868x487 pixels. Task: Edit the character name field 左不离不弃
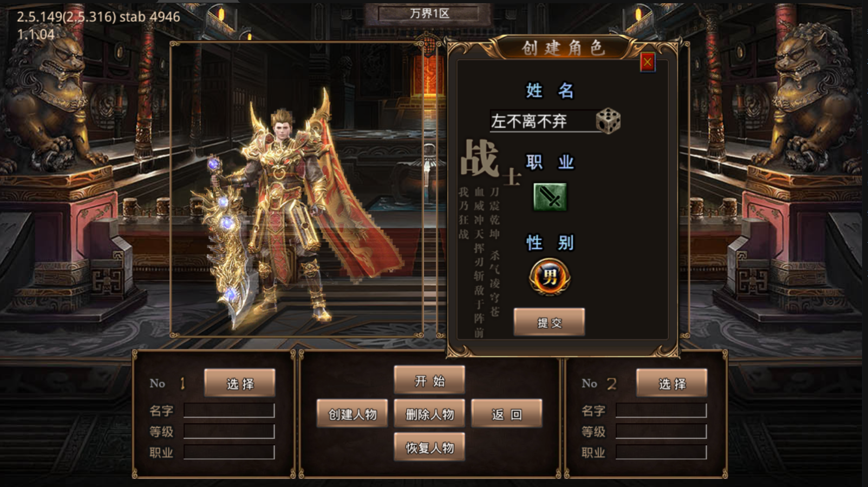pos(541,121)
